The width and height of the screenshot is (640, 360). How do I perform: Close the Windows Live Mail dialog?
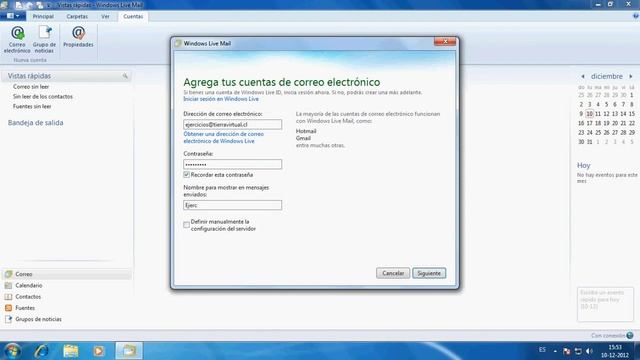coord(445,42)
